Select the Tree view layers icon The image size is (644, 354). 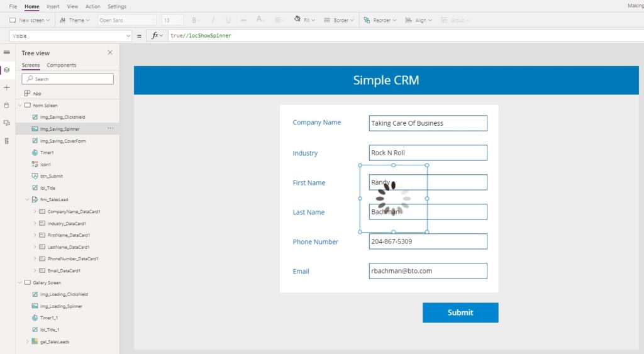pos(6,70)
